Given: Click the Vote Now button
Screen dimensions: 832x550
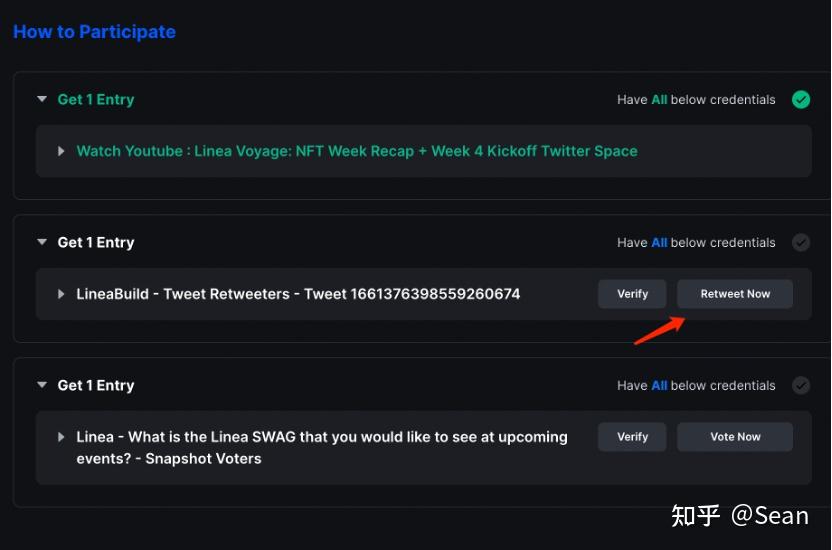Looking at the screenshot, I should [x=735, y=437].
